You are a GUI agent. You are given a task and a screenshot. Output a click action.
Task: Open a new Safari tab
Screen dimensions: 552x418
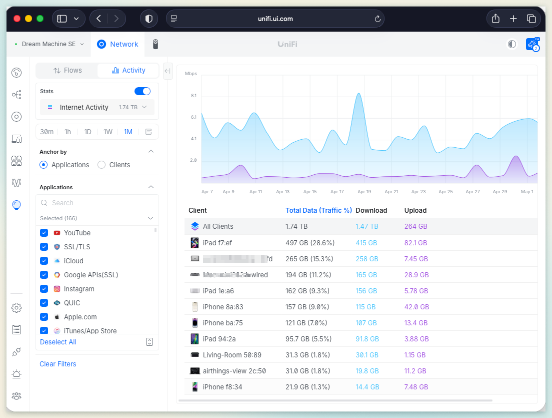513,19
